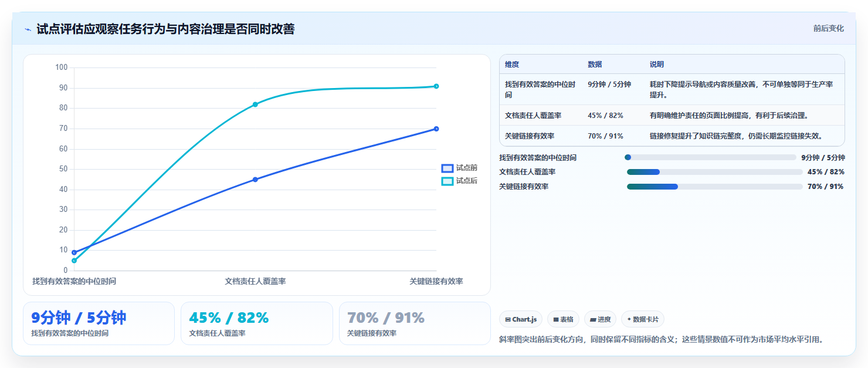Click the 找到有效答案的中位时间 progress bar
Screen dimensions: 868x368
tap(710, 157)
